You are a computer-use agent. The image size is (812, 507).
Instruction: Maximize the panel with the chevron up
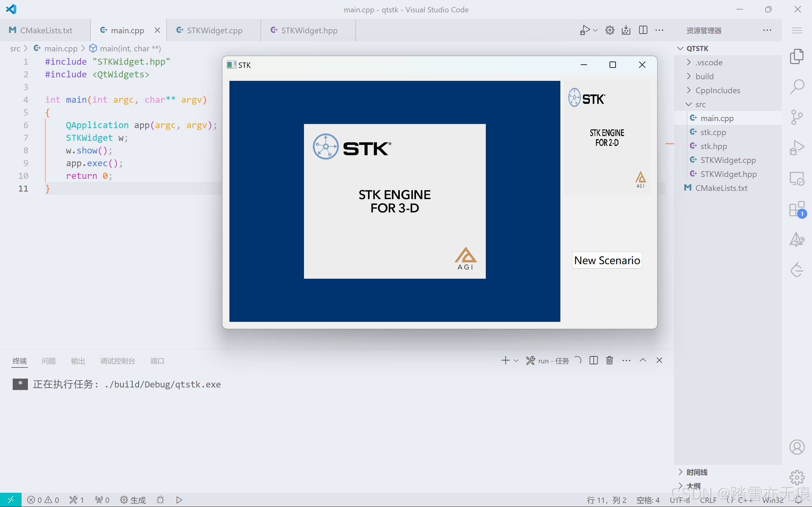coord(643,360)
